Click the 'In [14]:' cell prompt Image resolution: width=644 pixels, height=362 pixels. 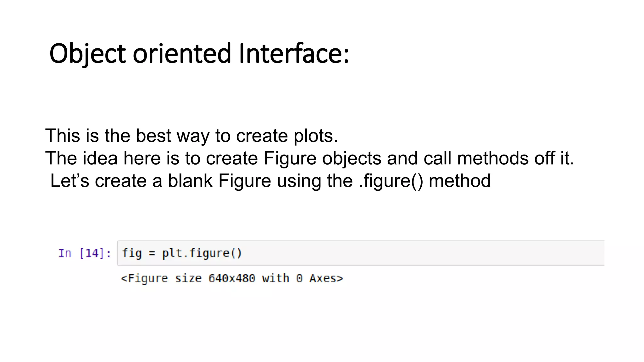85,253
